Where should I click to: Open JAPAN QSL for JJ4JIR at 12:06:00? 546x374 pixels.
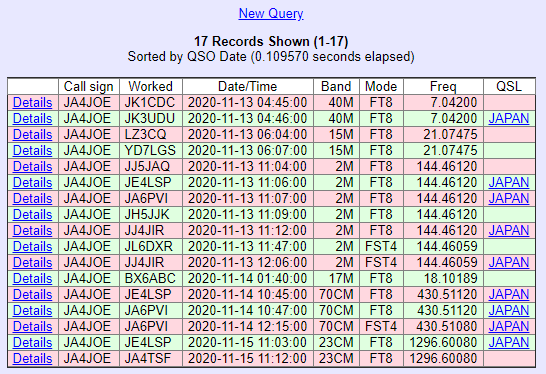tap(509, 263)
